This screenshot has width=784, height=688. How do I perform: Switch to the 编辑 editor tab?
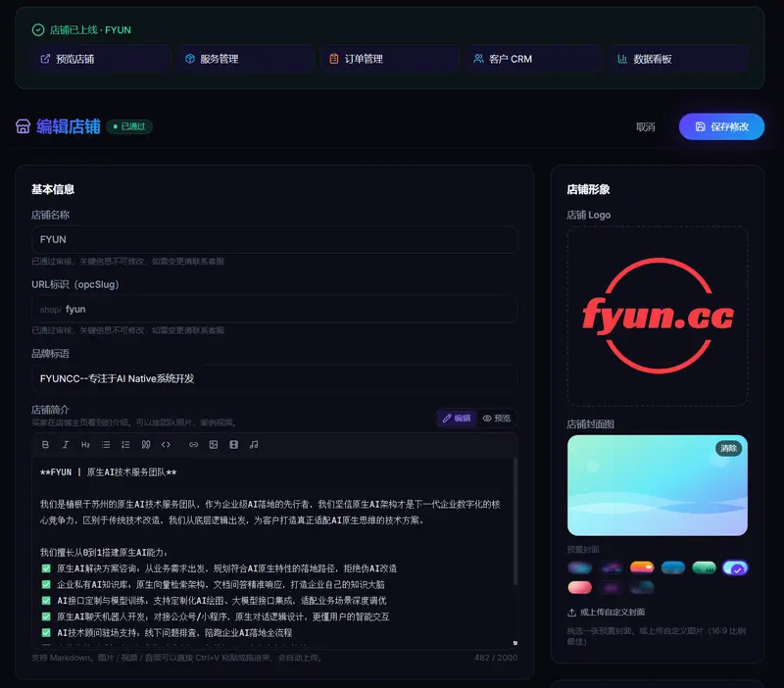click(457, 418)
